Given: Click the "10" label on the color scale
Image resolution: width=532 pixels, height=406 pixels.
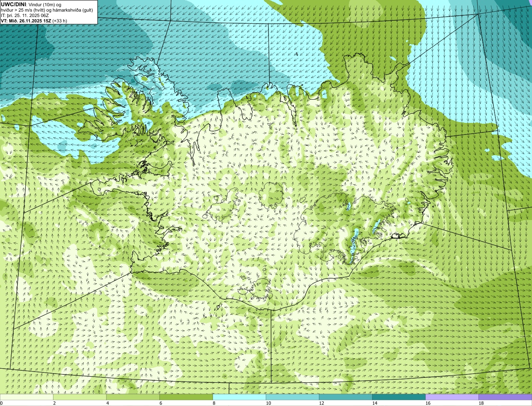Looking at the screenshot, I should pos(268,403).
